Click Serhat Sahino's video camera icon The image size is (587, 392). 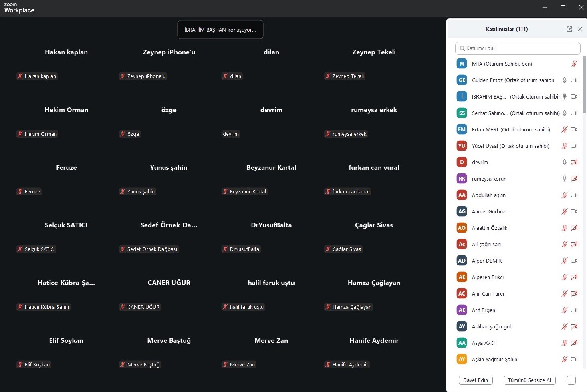pos(574,113)
